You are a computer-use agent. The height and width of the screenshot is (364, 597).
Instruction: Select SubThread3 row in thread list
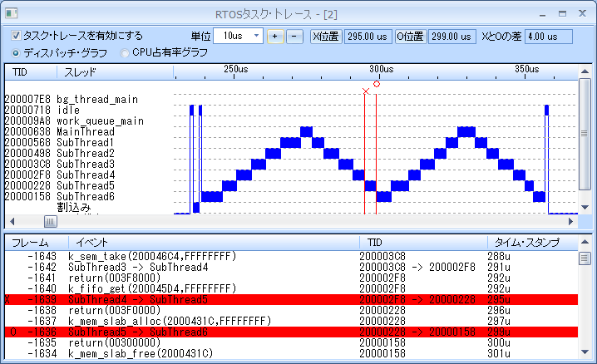click(85, 164)
